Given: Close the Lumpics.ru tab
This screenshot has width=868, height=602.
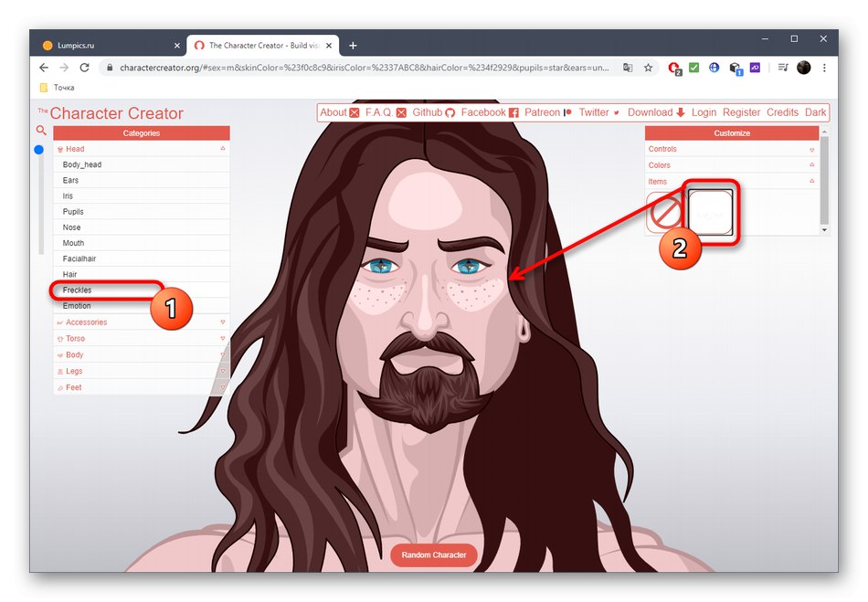Looking at the screenshot, I should pyautogui.click(x=177, y=46).
